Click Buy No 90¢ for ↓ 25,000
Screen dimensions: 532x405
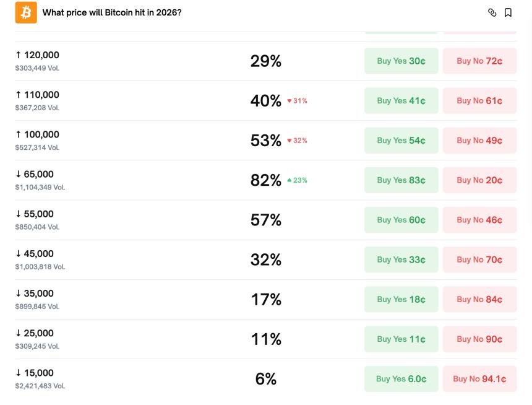tap(479, 339)
